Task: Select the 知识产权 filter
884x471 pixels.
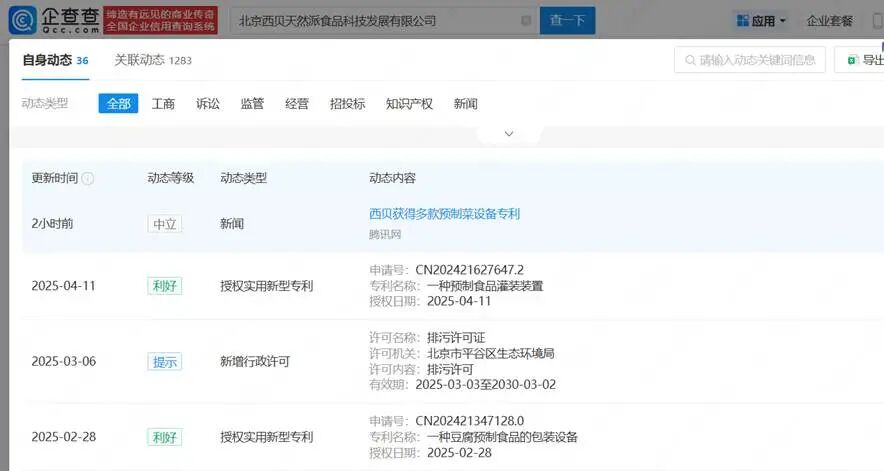Action: (x=409, y=104)
